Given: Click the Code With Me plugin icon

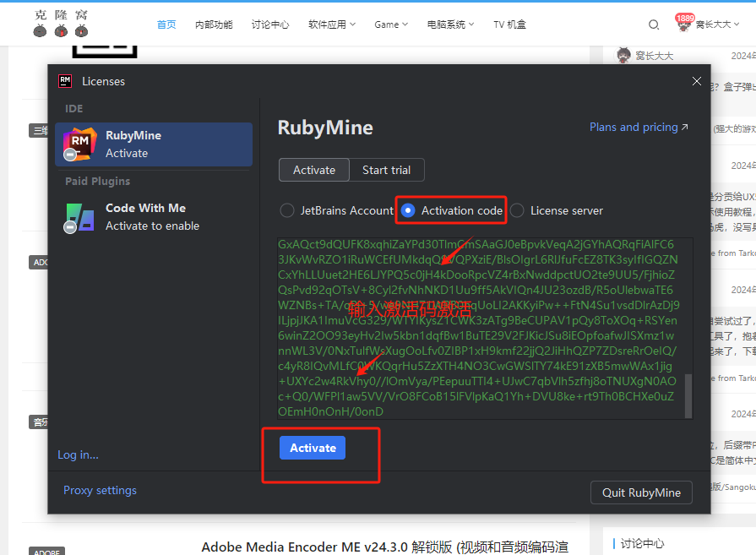Looking at the screenshot, I should [x=79, y=218].
